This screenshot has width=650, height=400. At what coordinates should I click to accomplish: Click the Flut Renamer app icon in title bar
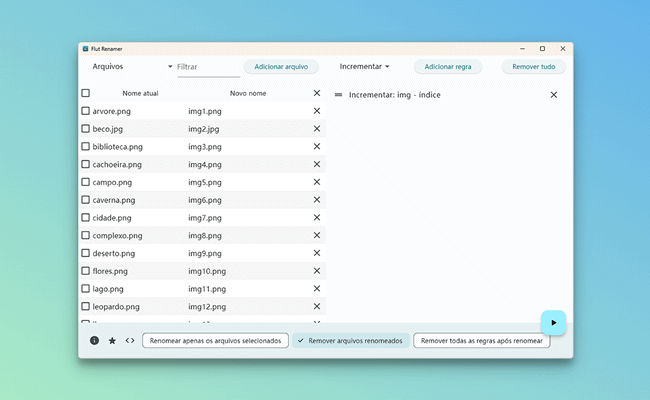85,49
